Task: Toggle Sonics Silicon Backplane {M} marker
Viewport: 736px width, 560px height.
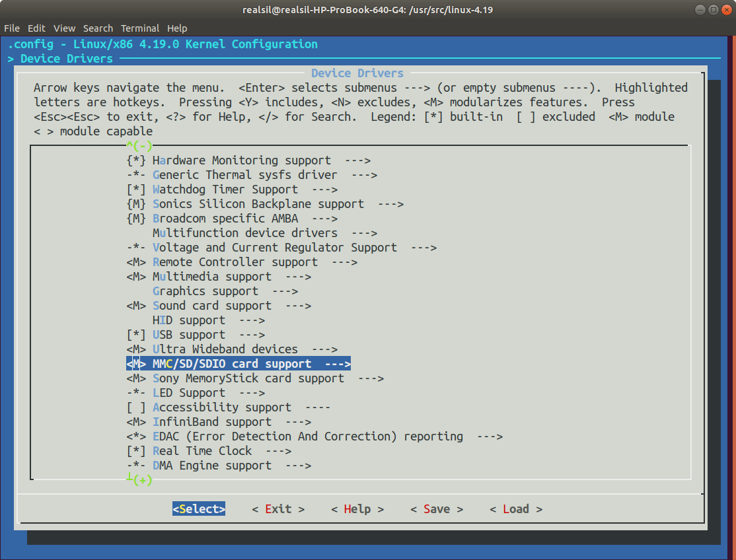Action: coord(136,204)
